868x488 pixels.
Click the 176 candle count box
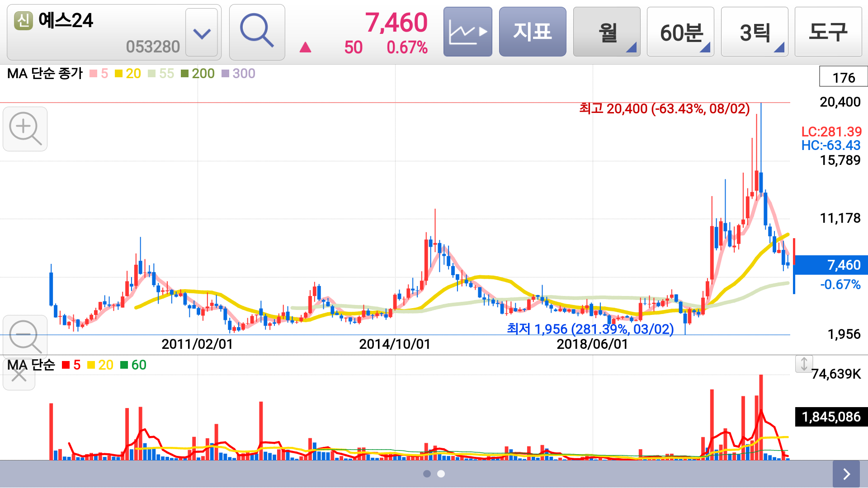coord(844,77)
